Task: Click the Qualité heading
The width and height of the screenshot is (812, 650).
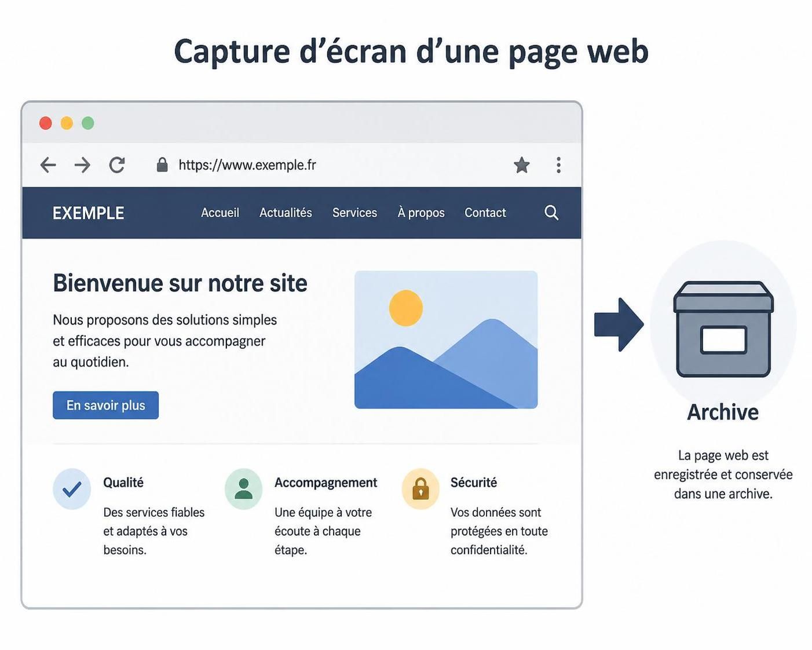Action: [123, 483]
